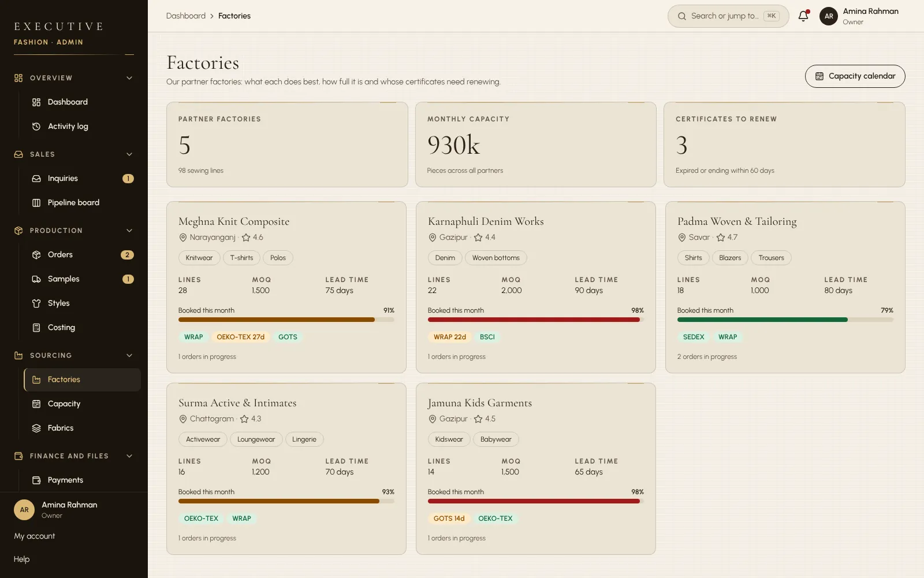Click the search magnifier icon
Viewport: 924px width, 578px height.
[682, 16]
